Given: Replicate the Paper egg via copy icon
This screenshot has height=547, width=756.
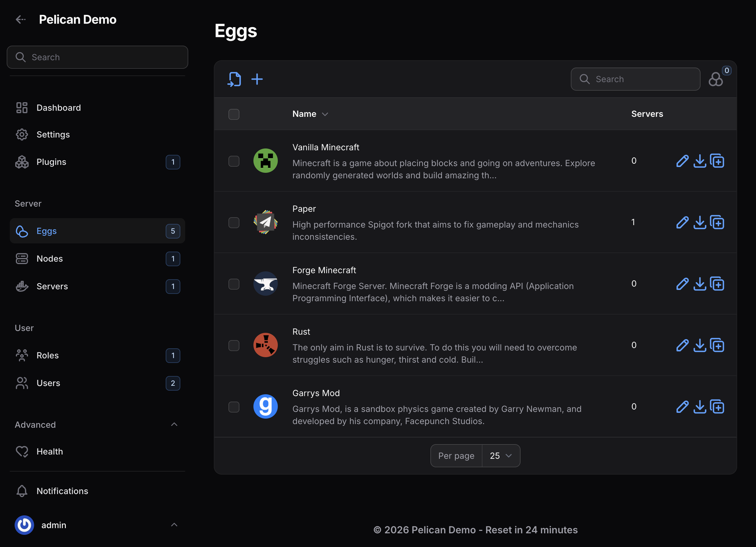Looking at the screenshot, I should click(x=717, y=222).
